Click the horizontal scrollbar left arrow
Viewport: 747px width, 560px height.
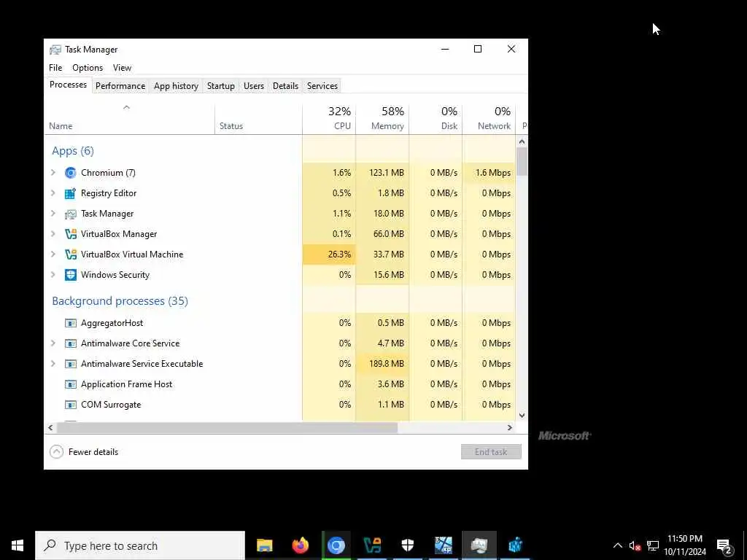click(50, 427)
